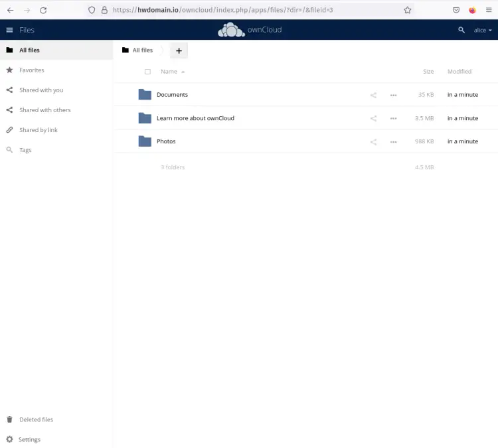Click the new file plus button
Screen dimensions: 498x448
pyautogui.click(x=179, y=50)
